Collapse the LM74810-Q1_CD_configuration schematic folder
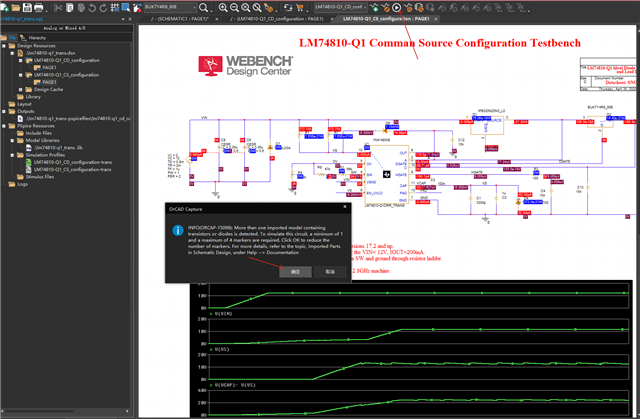640x419 pixels. pyautogui.click(x=20, y=60)
